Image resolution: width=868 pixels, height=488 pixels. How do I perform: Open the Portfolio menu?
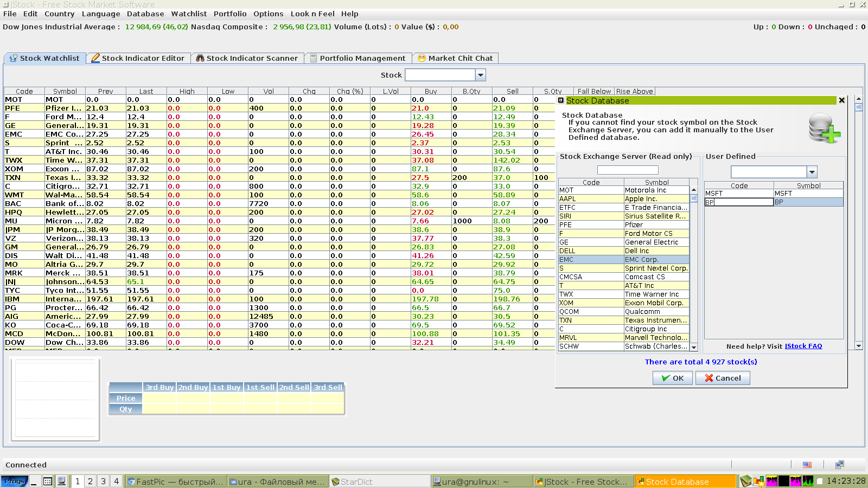(x=230, y=14)
